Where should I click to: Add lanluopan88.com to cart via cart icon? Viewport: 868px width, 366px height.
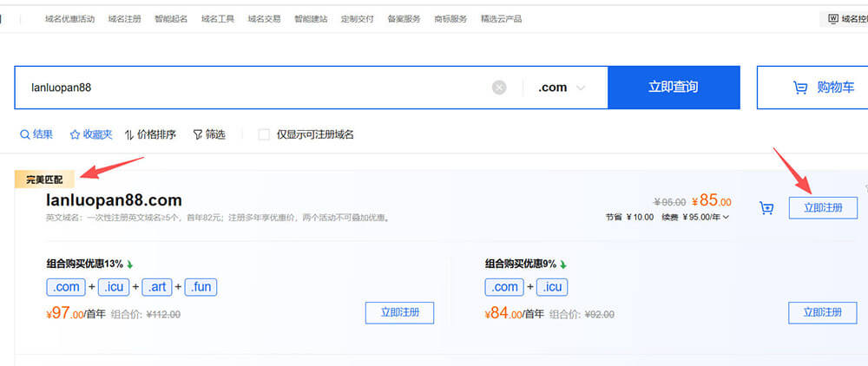point(766,208)
